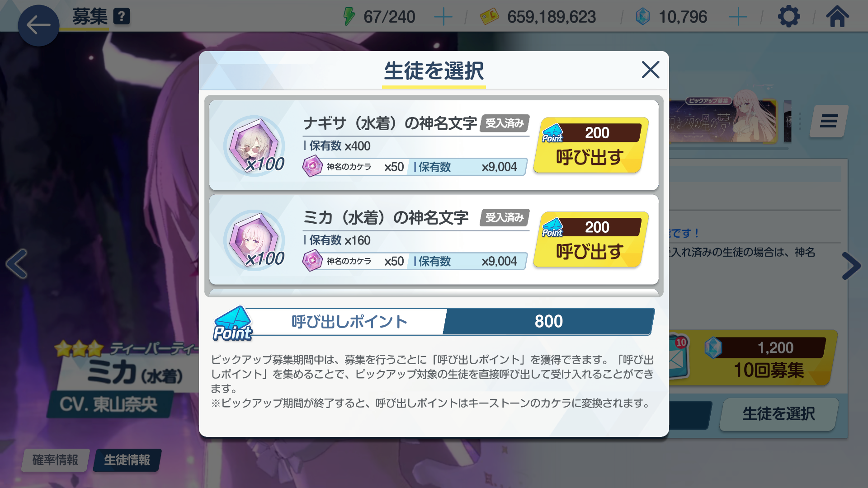Summon ナギサ（水着） for 200 points
The height and width of the screenshot is (488, 868).
coord(591,145)
